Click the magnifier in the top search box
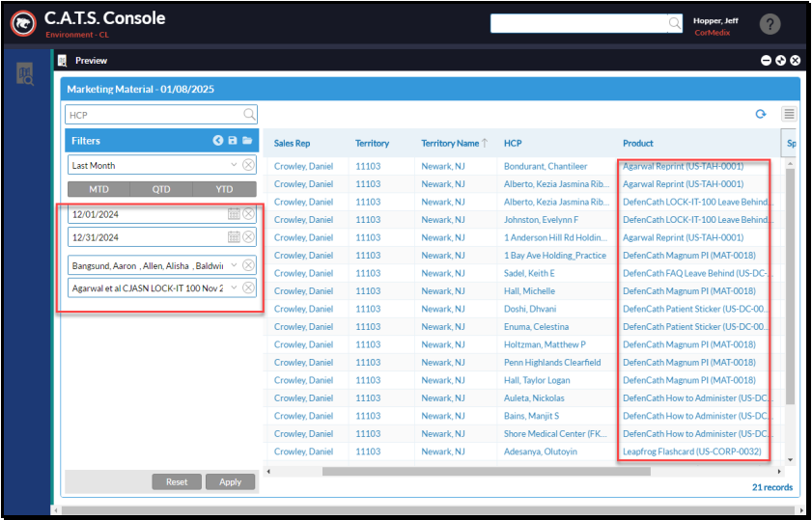812x520 pixels. (674, 23)
